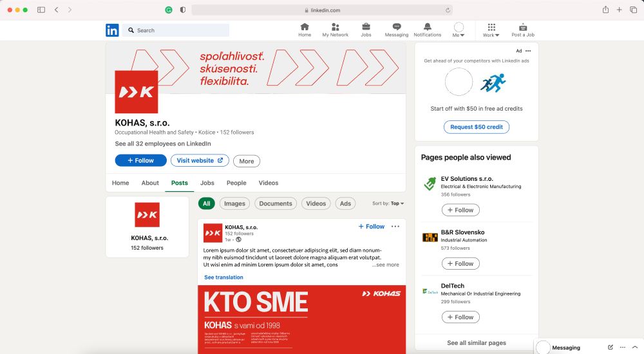
Task: Select the All posts filter
Action: [207, 203]
